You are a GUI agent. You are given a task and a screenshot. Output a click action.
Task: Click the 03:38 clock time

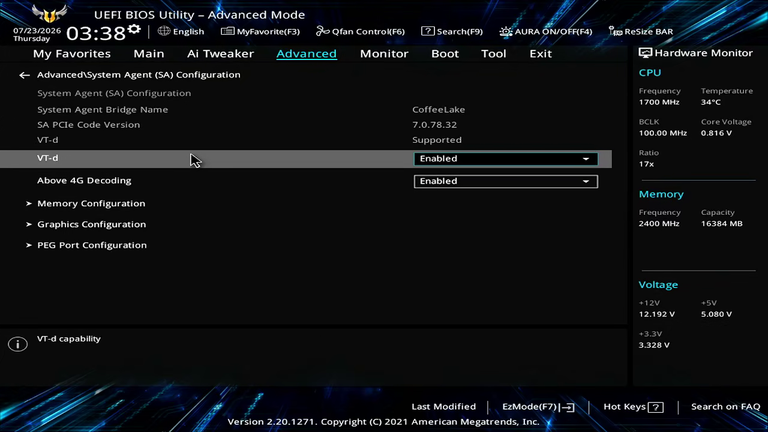point(96,33)
